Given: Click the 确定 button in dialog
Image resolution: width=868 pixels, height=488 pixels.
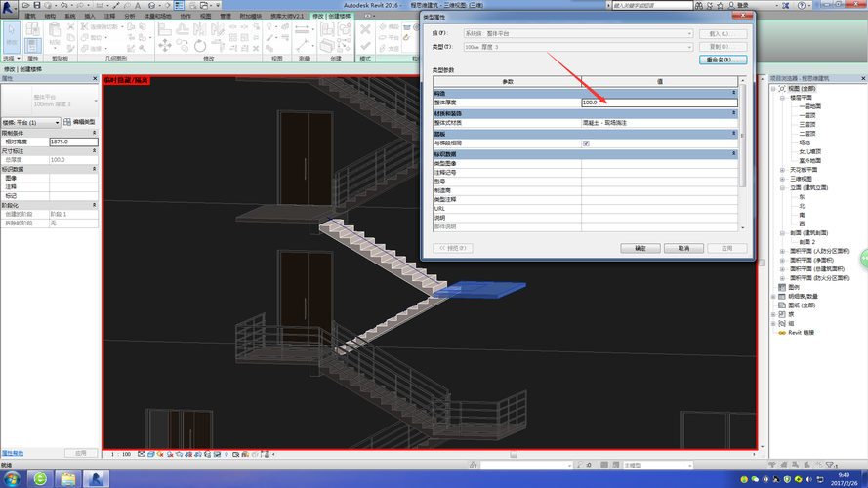Looking at the screenshot, I should click(x=640, y=249).
